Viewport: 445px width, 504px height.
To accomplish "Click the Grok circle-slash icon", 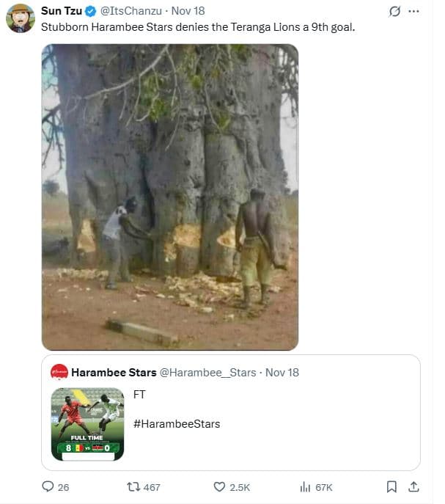I will 394,11.
